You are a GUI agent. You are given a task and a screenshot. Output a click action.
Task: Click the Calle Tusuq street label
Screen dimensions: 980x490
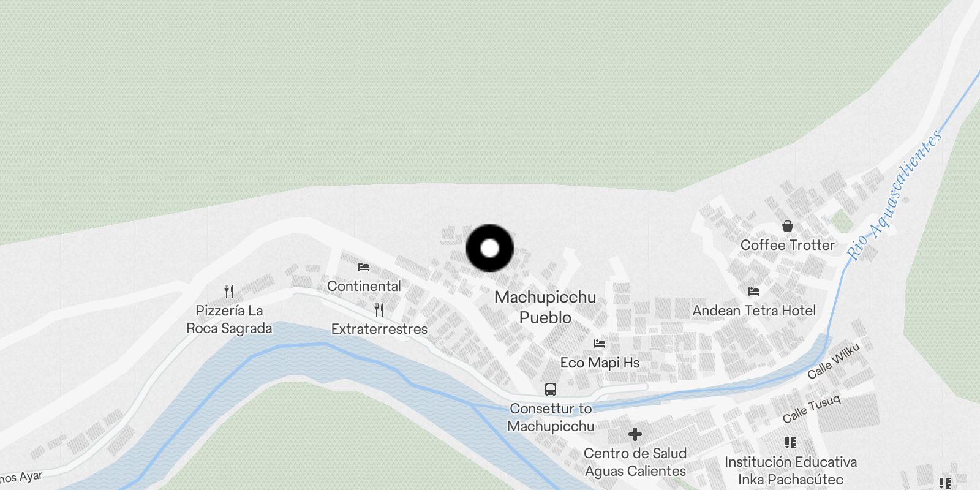point(811,409)
